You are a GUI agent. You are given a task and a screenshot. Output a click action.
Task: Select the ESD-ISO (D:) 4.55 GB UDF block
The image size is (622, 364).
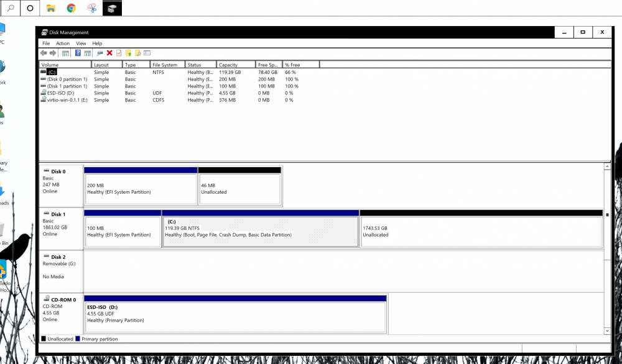[x=235, y=314]
